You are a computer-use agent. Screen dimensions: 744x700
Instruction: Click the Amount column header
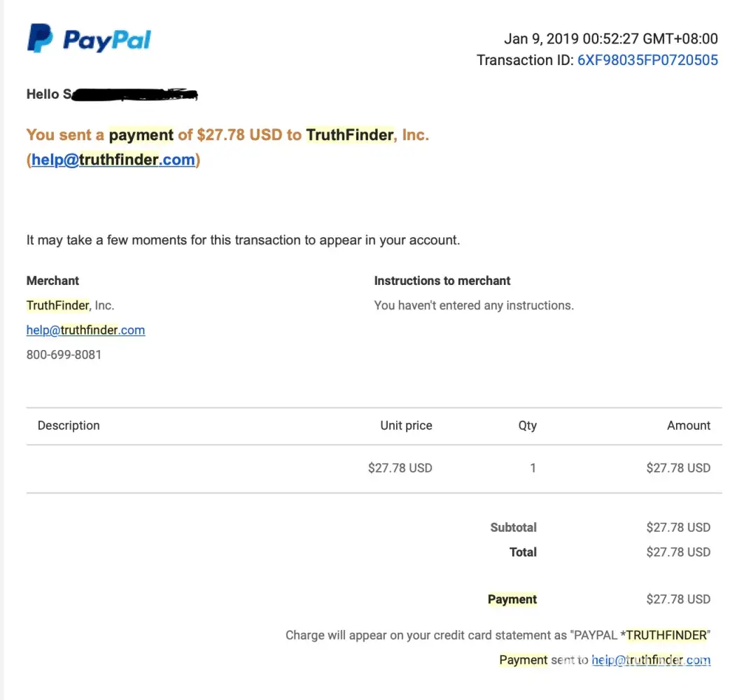[x=688, y=426]
